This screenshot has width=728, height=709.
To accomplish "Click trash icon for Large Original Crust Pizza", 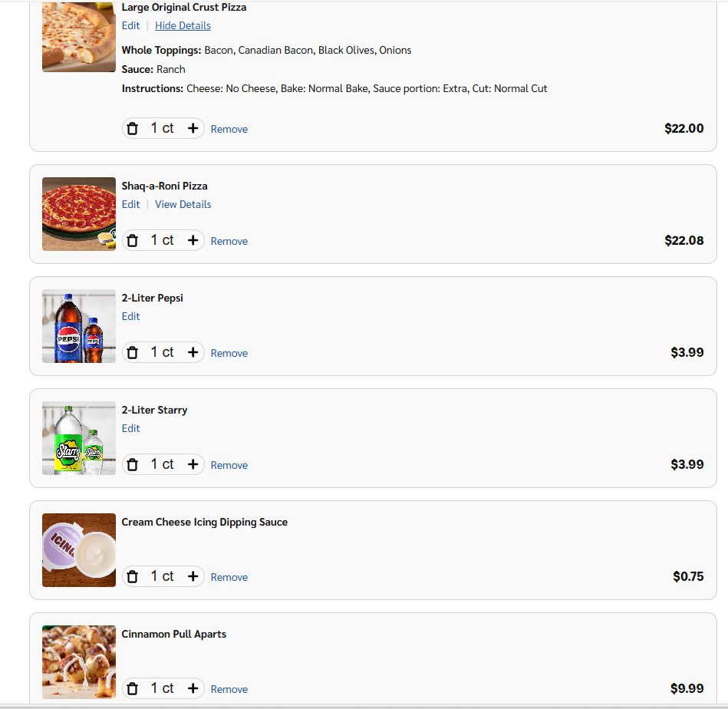I will click(132, 129).
